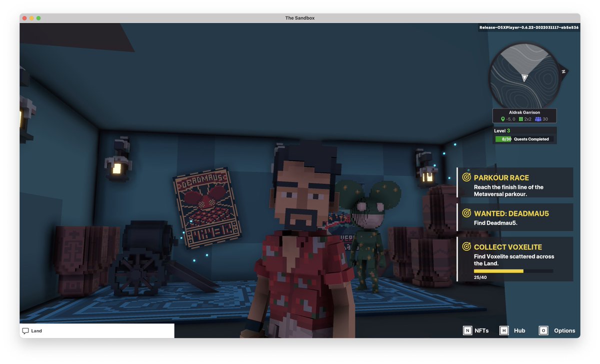Screen dimensions: 600x364
Task: Click the Collect Voxelite quest target icon
Action: coord(466,247)
